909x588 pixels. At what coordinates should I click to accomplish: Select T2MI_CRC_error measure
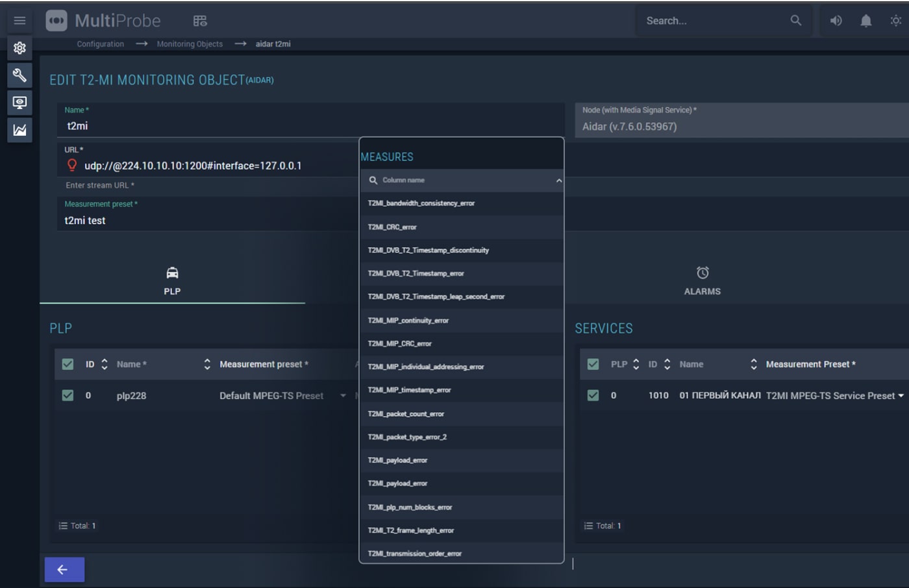[462, 227]
